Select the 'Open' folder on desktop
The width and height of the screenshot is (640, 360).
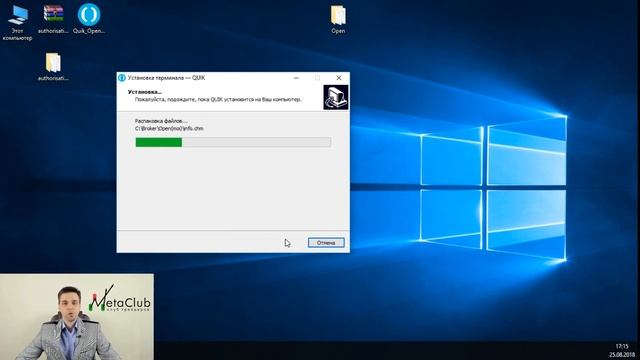pyautogui.click(x=338, y=19)
